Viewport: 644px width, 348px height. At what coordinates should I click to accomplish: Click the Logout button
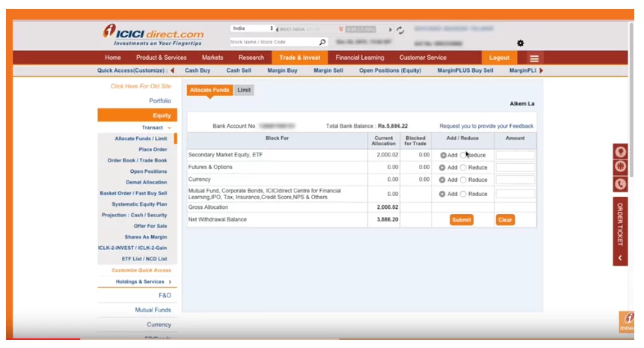tap(499, 58)
